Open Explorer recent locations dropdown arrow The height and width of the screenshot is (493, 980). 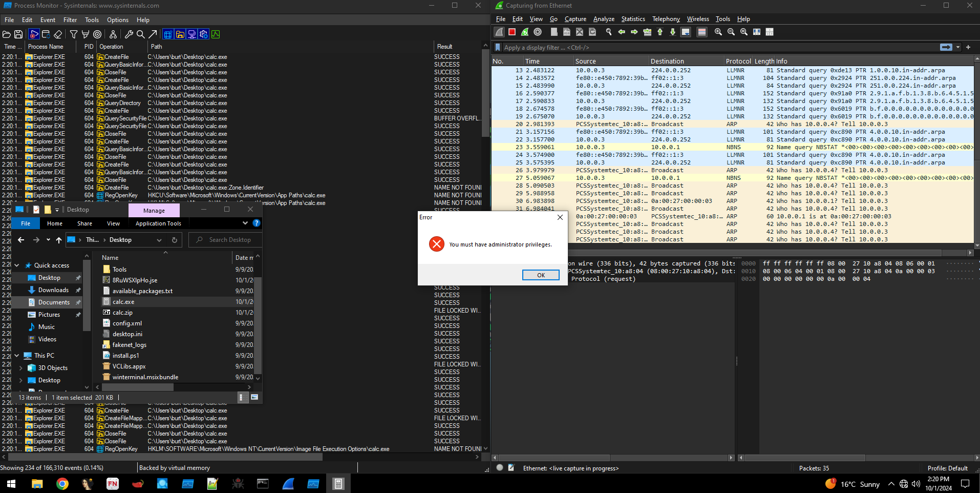pyautogui.click(x=48, y=240)
